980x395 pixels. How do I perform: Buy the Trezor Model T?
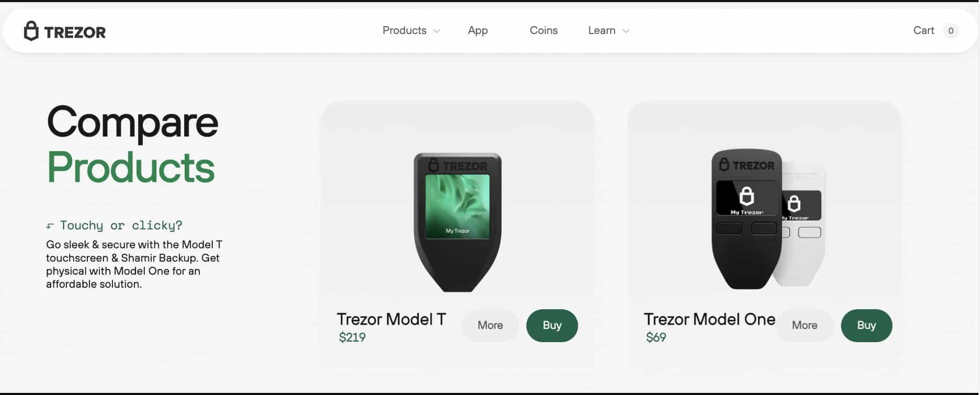(x=552, y=325)
